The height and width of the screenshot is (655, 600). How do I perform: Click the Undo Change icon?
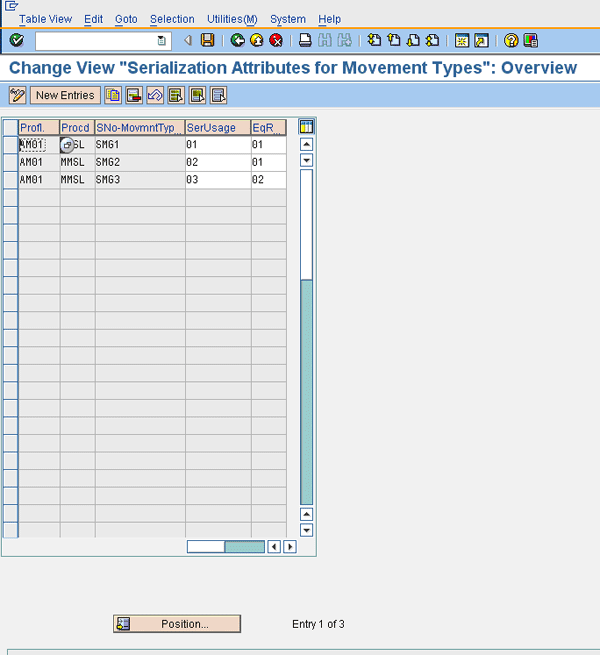pyautogui.click(x=154, y=95)
